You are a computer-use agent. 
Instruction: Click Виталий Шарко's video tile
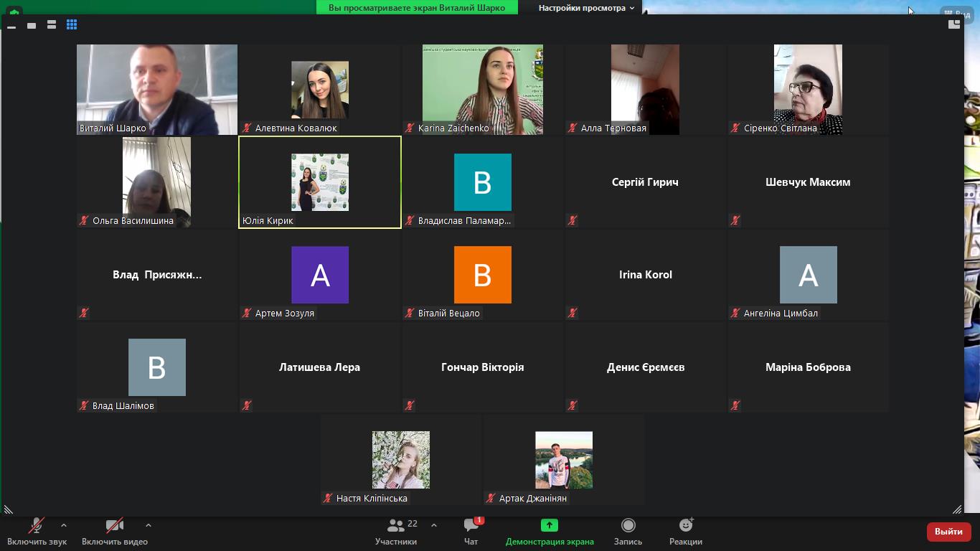[x=157, y=90]
